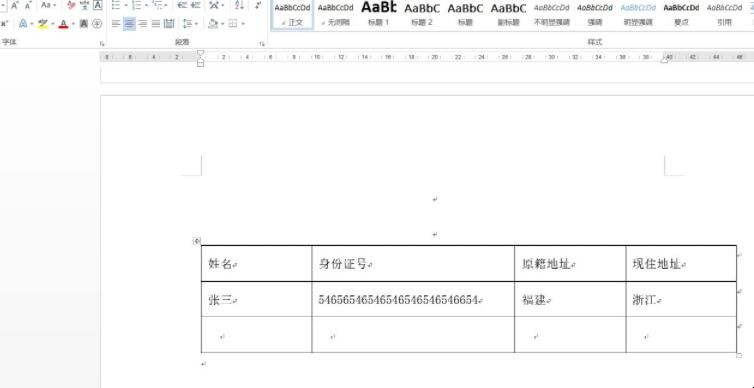Click the 现住地址 header cell

pyautogui.click(x=681, y=263)
